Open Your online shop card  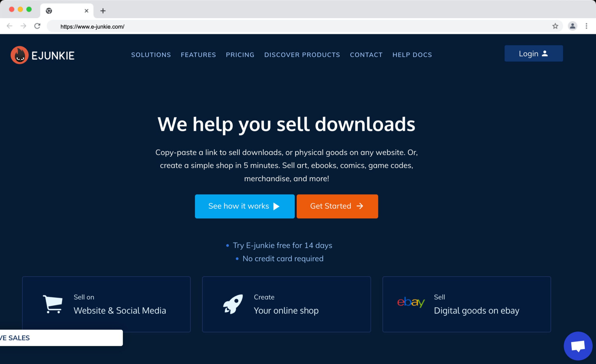(x=286, y=304)
